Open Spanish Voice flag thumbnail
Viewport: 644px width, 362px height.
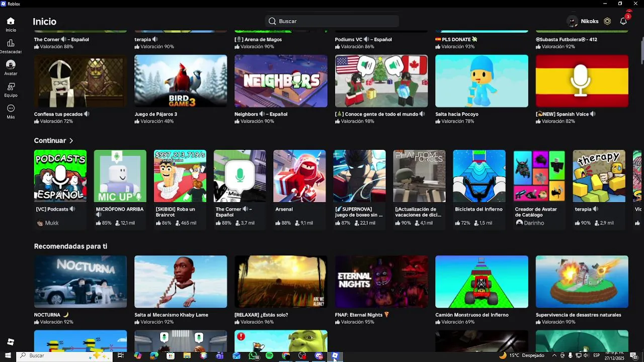pos(582,81)
